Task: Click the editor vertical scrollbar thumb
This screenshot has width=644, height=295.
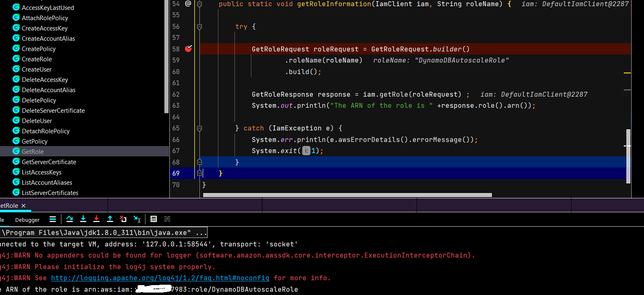Action: click(628, 156)
